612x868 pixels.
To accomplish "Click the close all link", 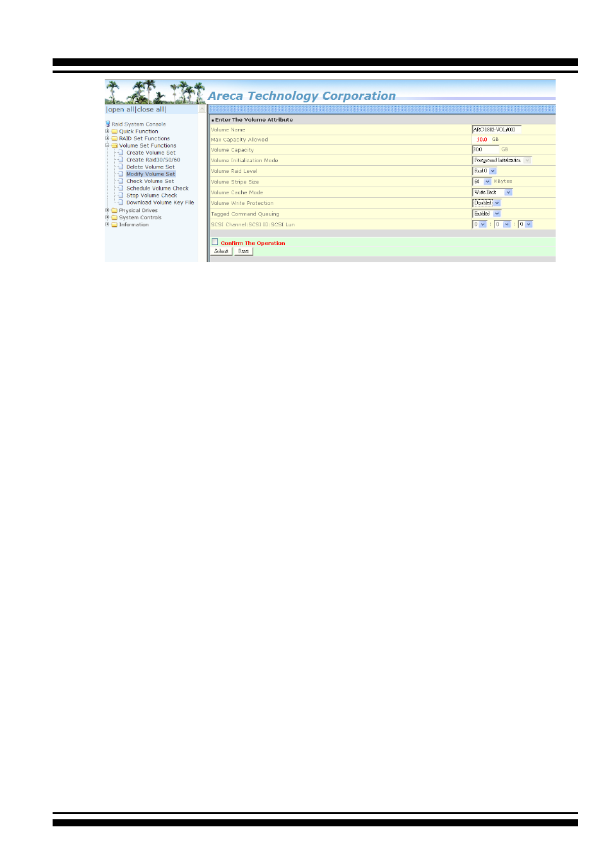I will (151, 110).
